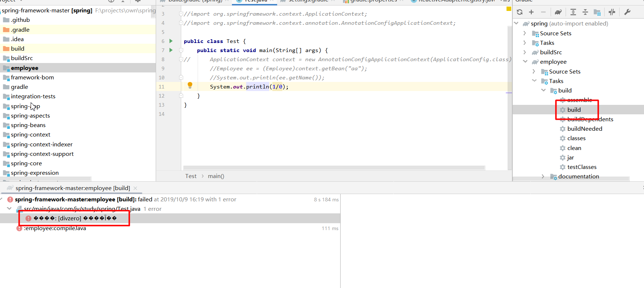The width and height of the screenshot is (644, 288).
Task: Expand Source Sets under spring
Action: click(x=525, y=33)
